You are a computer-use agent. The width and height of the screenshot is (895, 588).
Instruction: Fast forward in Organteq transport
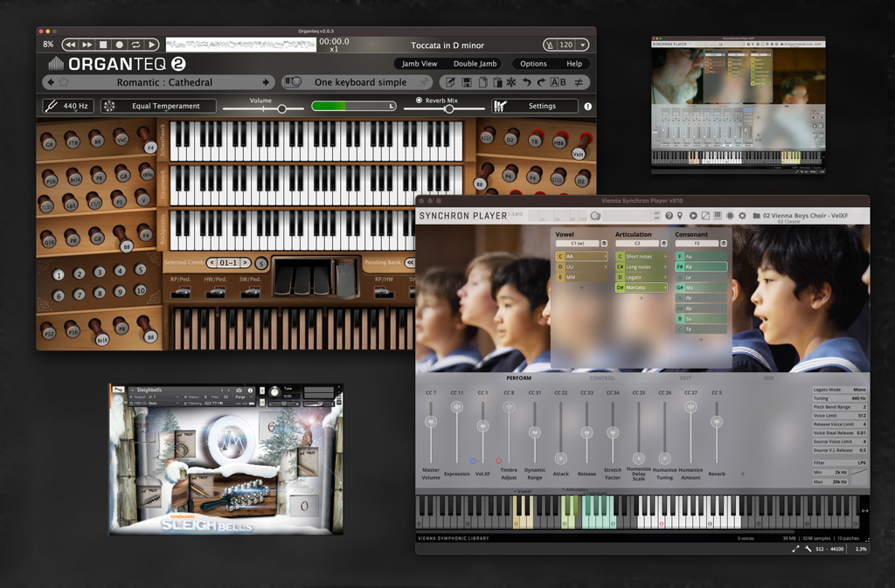[x=87, y=45]
